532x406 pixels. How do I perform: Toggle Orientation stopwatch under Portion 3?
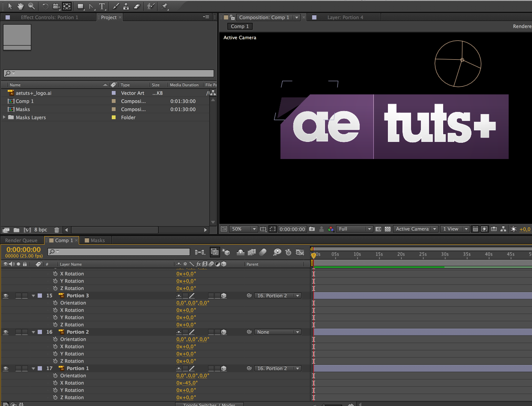click(x=55, y=303)
